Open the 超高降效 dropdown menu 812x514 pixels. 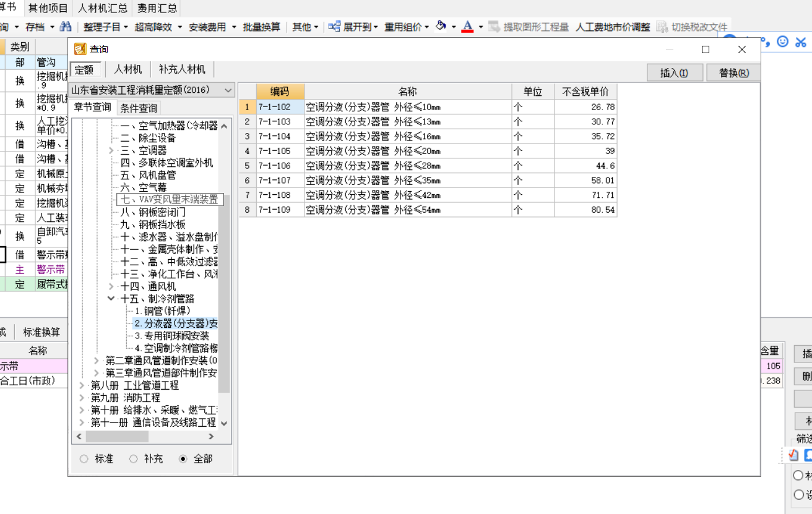coord(158,27)
